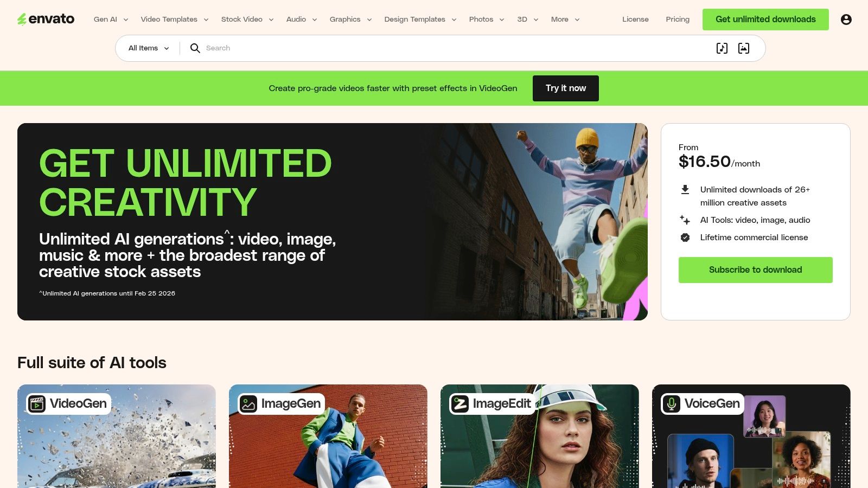This screenshot has width=868, height=488.
Task: Open the Photos menu
Action: click(481, 19)
